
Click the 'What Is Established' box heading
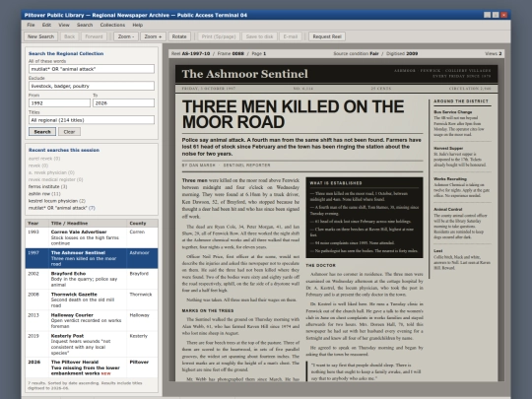click(336, 183)
